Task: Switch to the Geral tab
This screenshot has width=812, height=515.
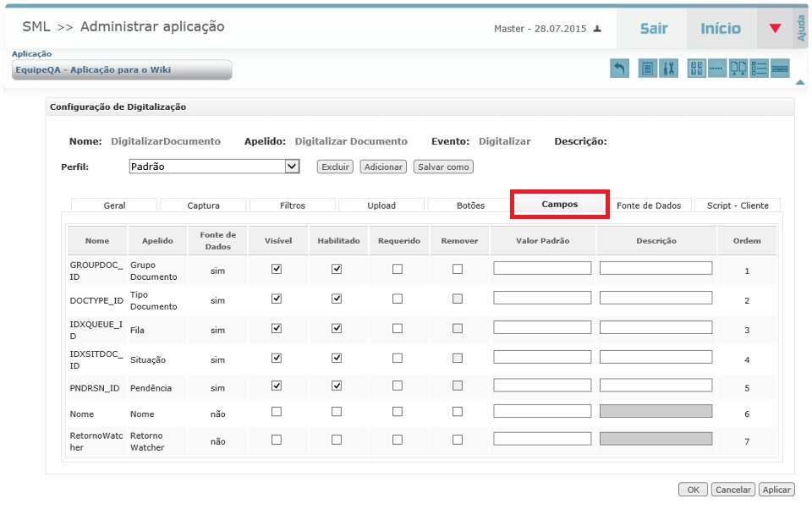Action: point(114,205)
